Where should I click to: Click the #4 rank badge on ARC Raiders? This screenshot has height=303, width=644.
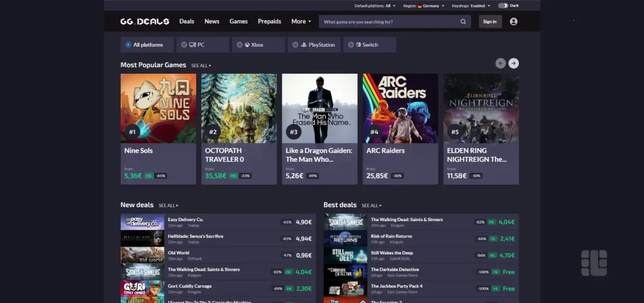(x=374, y=132)
